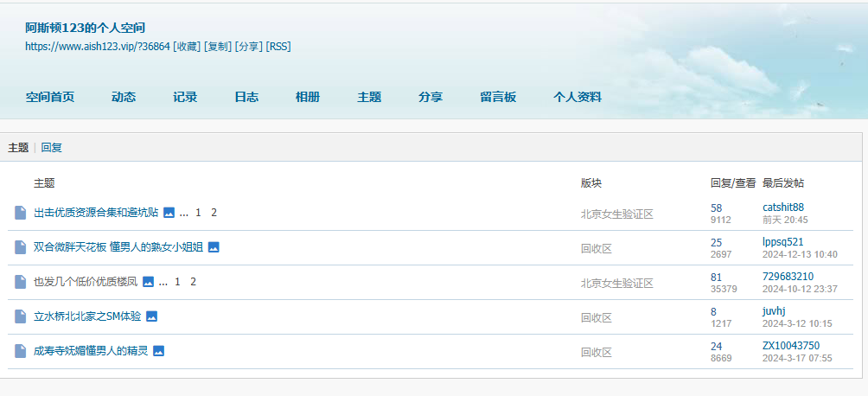Viewport: 868px width, 396px height.
Task: Click the [RSS] feed link
Action: 278,47
